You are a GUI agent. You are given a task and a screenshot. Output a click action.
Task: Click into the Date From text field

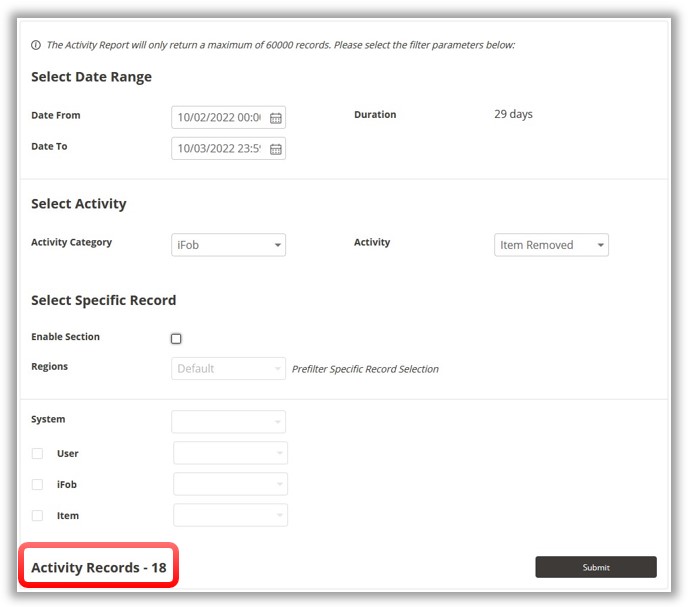click(219, 118)
